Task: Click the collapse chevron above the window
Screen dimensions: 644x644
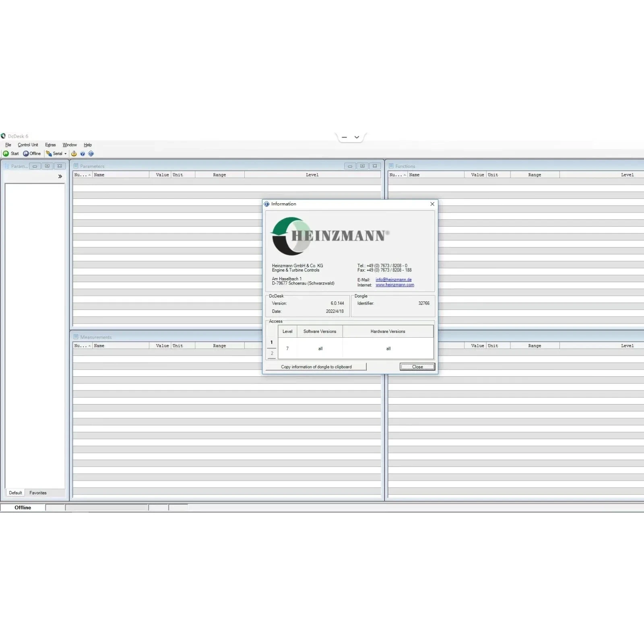Action: click(x=357, y=137)
